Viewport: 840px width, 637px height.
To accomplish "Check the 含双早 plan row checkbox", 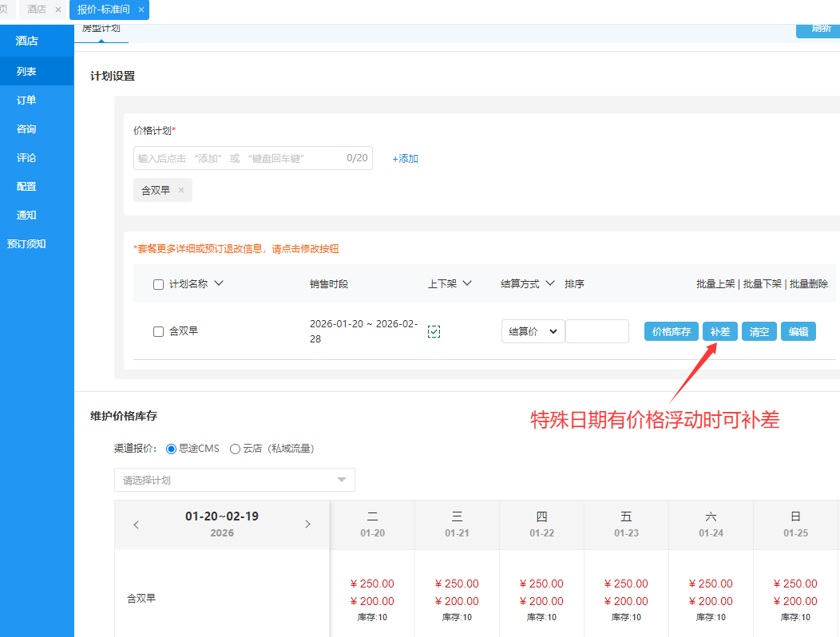I will point(158,331).
